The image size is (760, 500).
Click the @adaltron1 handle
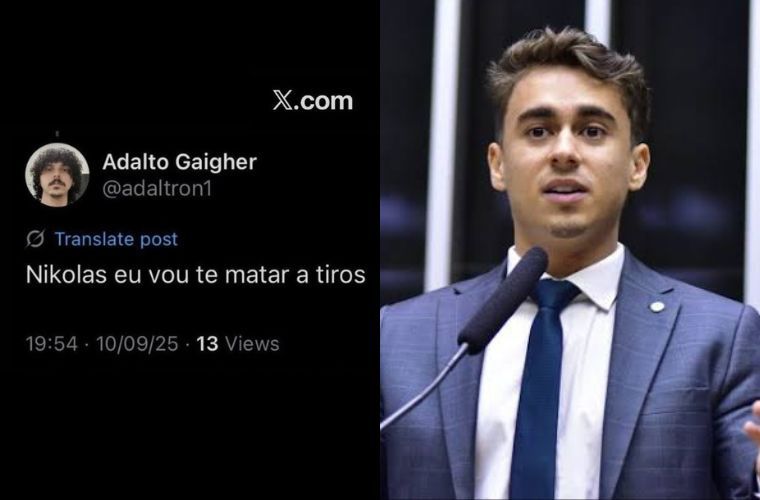coord(157,188)
